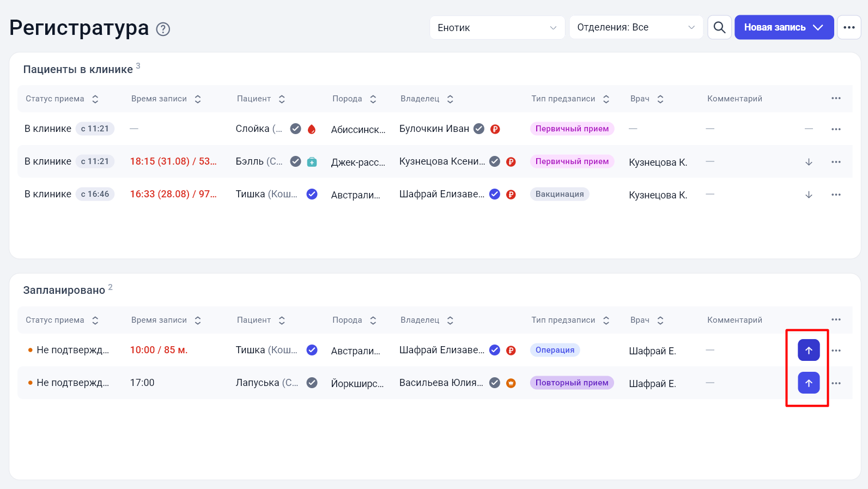Open row menu for scheduled Тишка appointment

[836, 351]
